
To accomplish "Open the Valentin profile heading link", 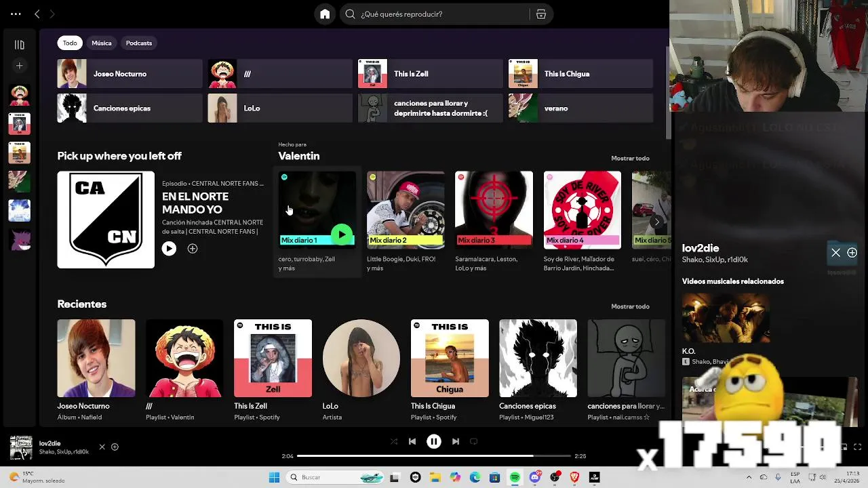I will [298, 156].
